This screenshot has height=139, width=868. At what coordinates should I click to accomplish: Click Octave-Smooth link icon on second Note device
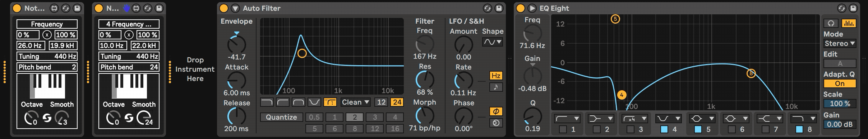coord(129,118)
